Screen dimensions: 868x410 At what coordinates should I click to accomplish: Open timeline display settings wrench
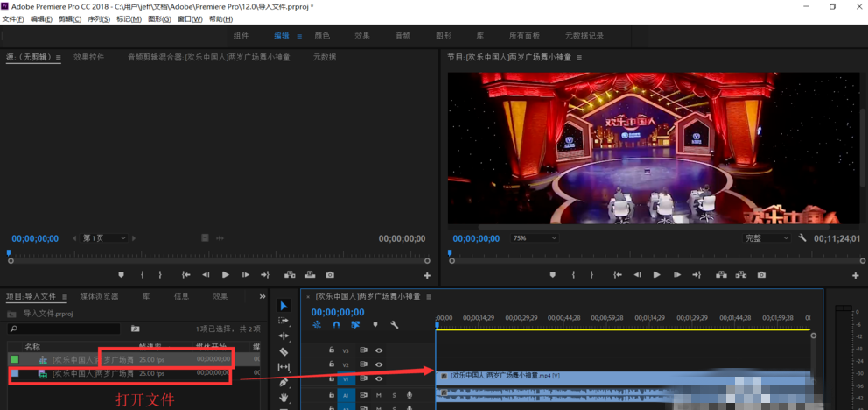coord(395,325)
